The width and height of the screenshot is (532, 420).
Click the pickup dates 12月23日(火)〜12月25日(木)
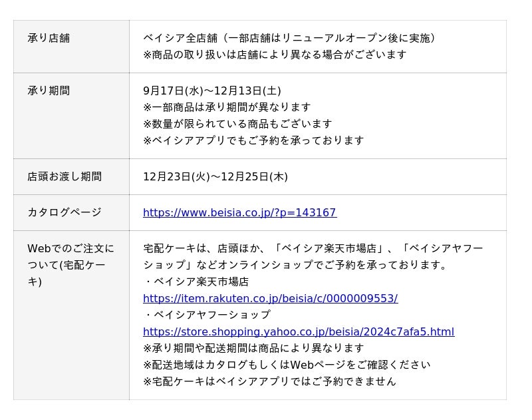point(215,177)
